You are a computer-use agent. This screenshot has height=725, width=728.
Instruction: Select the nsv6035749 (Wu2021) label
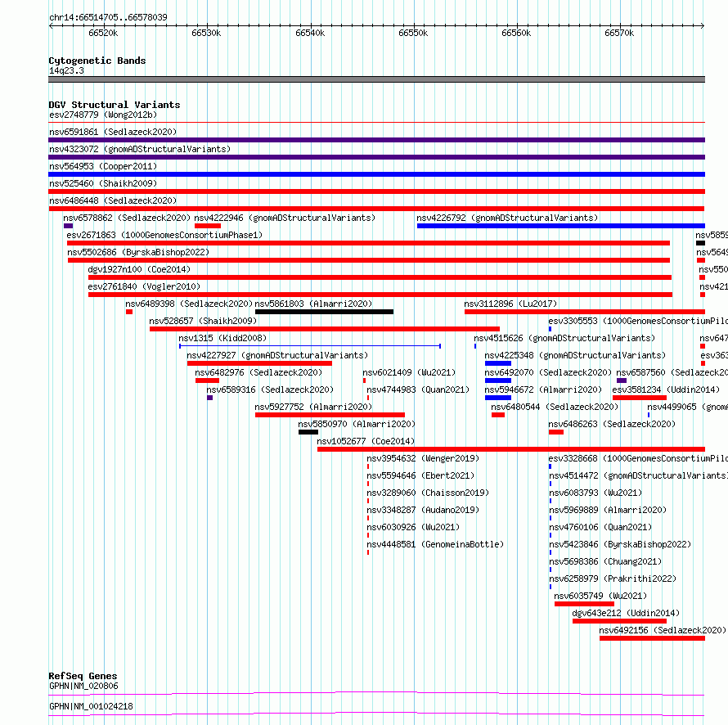[x=600, y=596]
